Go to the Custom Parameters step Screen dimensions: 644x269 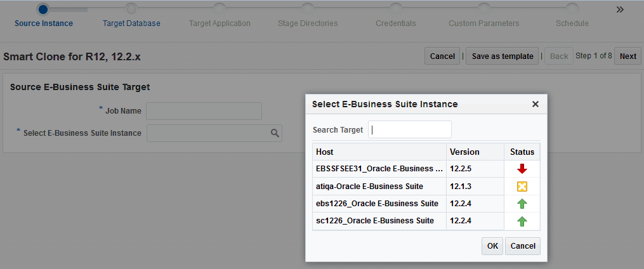(484, 23)
